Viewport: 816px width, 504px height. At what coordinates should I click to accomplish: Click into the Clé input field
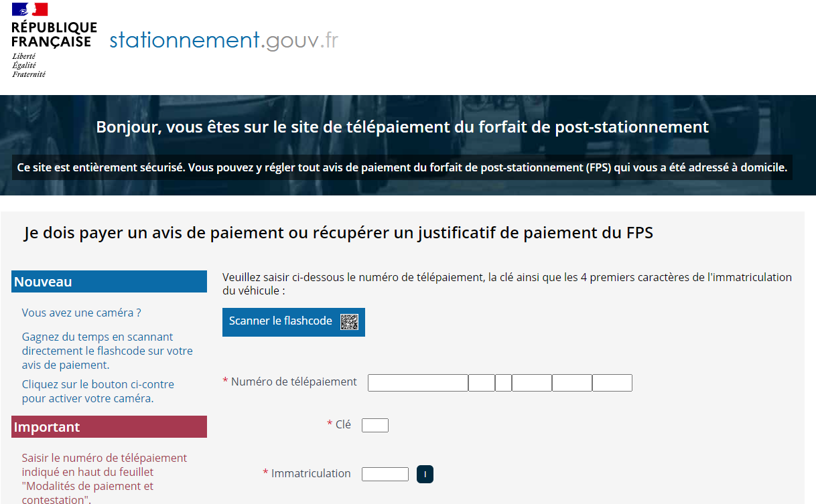[375, 425]
